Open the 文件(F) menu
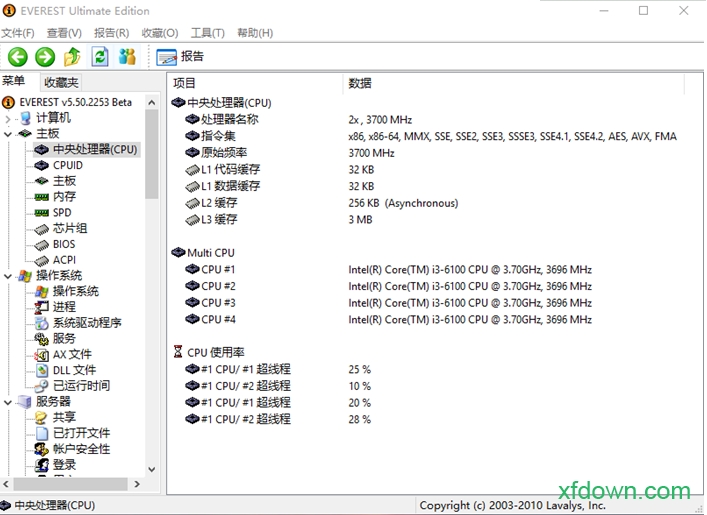 click(19, 33)
